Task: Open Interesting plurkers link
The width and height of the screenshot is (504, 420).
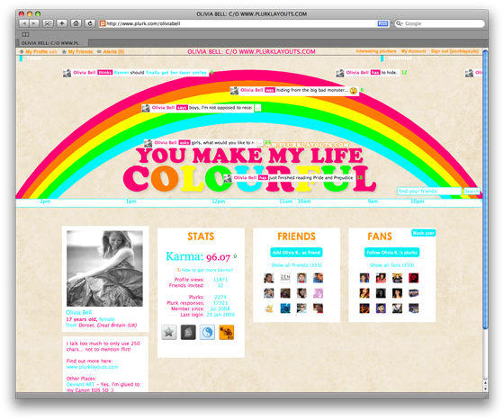Action: (x=376, y=51)
